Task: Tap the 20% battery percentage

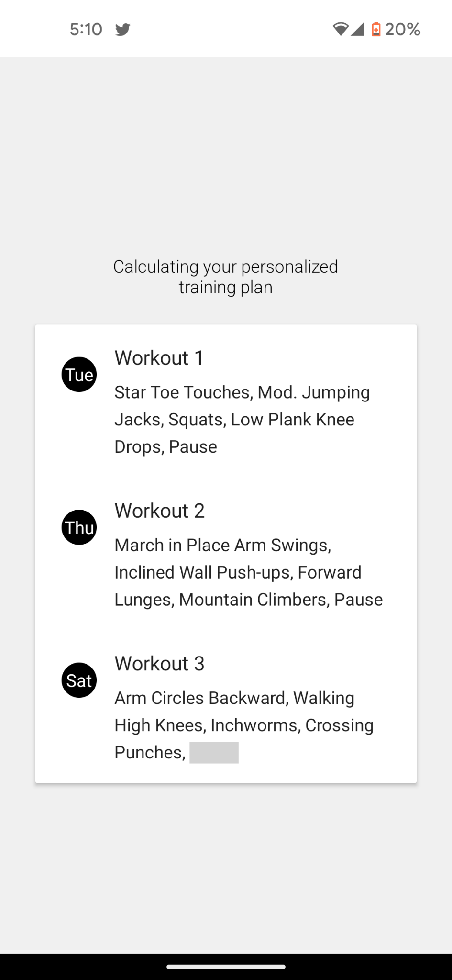Action: (x=403, y=30)
